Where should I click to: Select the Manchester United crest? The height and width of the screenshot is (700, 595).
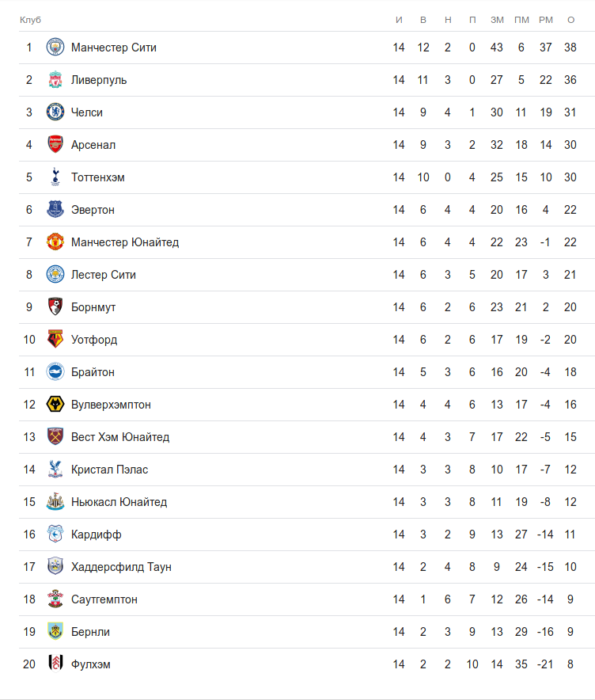[x=55, y=242]
